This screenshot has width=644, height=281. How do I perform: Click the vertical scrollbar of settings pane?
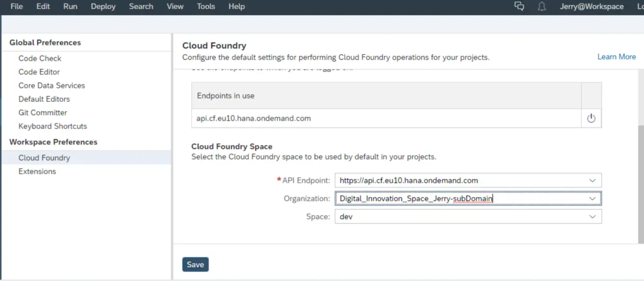640,182
